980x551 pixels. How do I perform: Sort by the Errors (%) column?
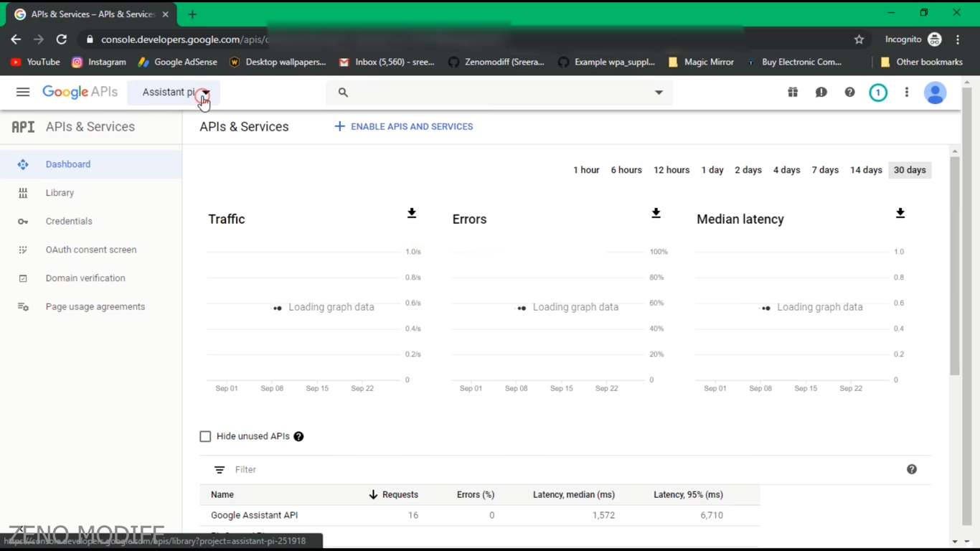click(476, 494)
